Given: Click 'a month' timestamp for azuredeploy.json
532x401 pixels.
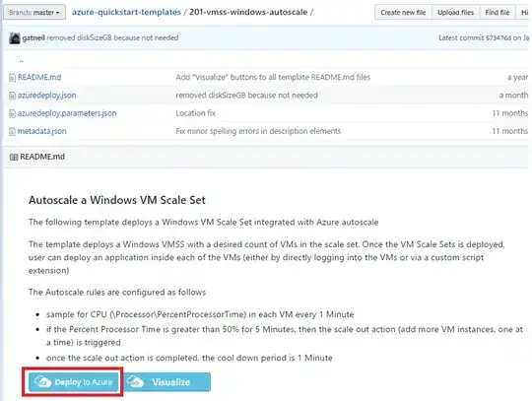Looking at the screenshot, I should pyautogui.click(x=513, y=96).
